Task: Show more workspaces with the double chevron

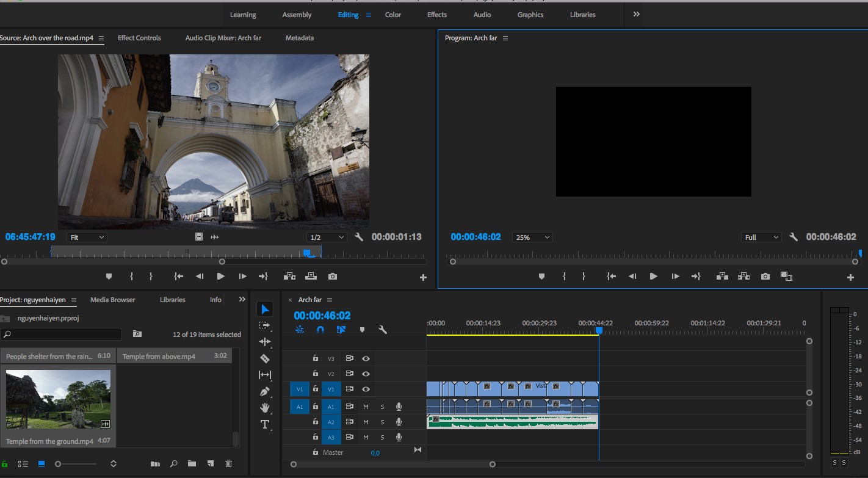Action: [x=637, y=14]
